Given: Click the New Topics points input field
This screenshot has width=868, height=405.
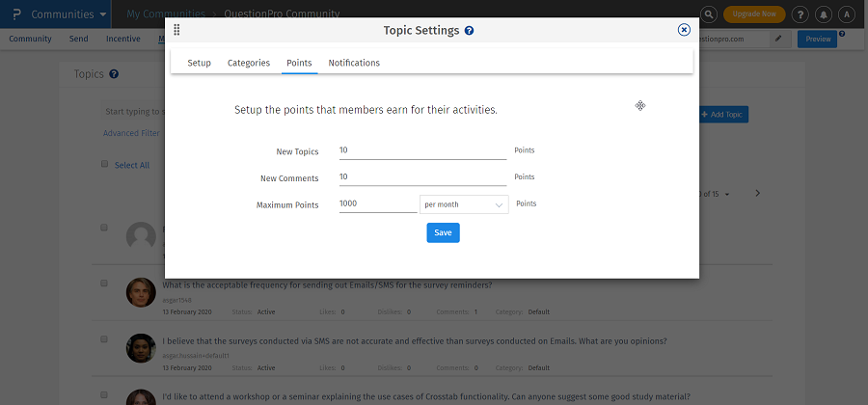Looking at the screenshot, I should click(x=423, y=149).
